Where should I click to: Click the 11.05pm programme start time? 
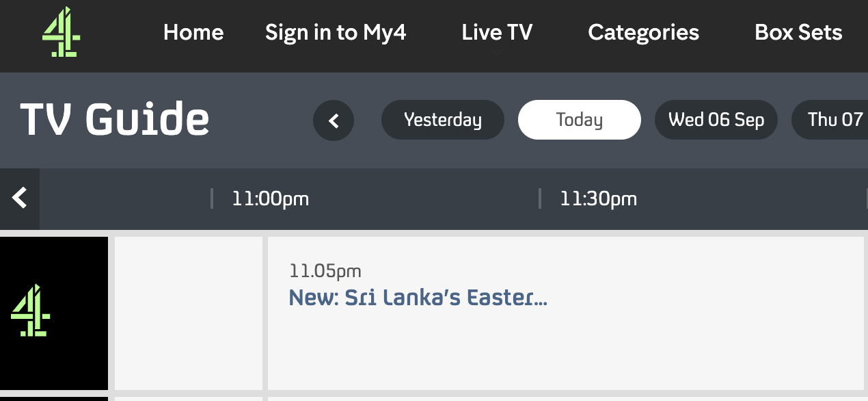click(325, 271)
